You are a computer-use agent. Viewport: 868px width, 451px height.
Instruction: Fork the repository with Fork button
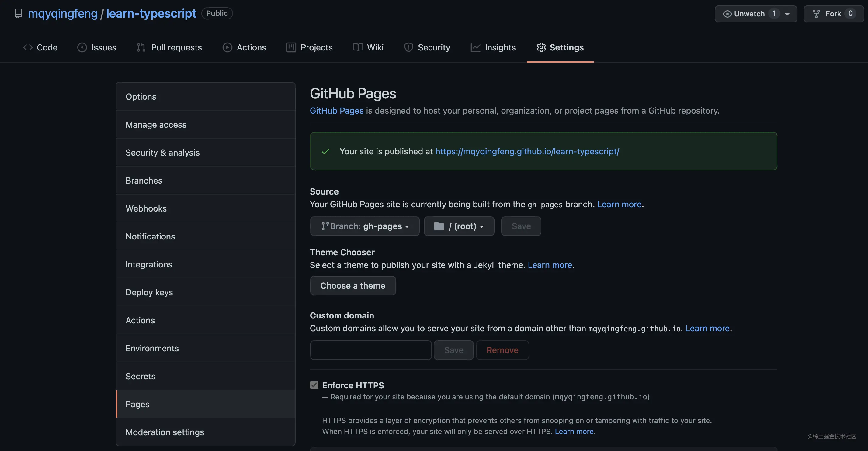click(x=833, y=14)
